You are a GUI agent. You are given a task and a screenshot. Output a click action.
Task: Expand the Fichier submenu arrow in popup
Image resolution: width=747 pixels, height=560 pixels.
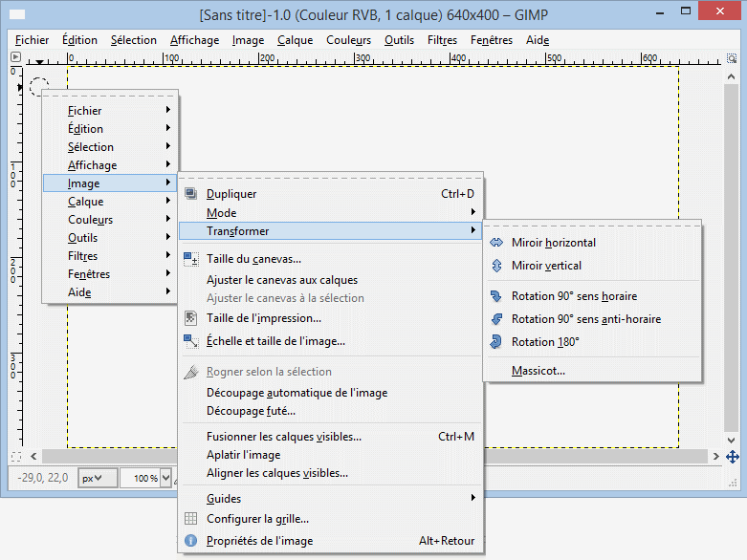[168, 110]
